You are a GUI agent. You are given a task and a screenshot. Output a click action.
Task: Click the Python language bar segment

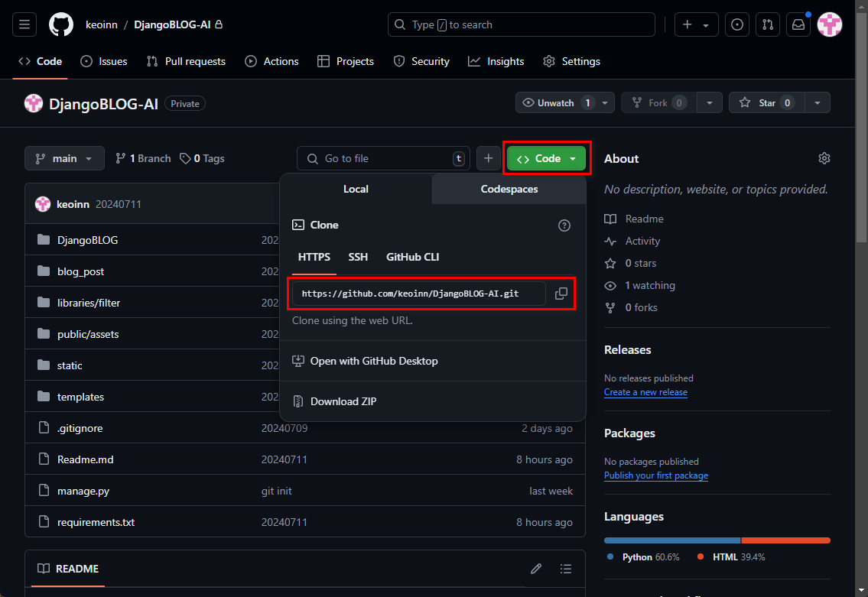click(672, 540)
